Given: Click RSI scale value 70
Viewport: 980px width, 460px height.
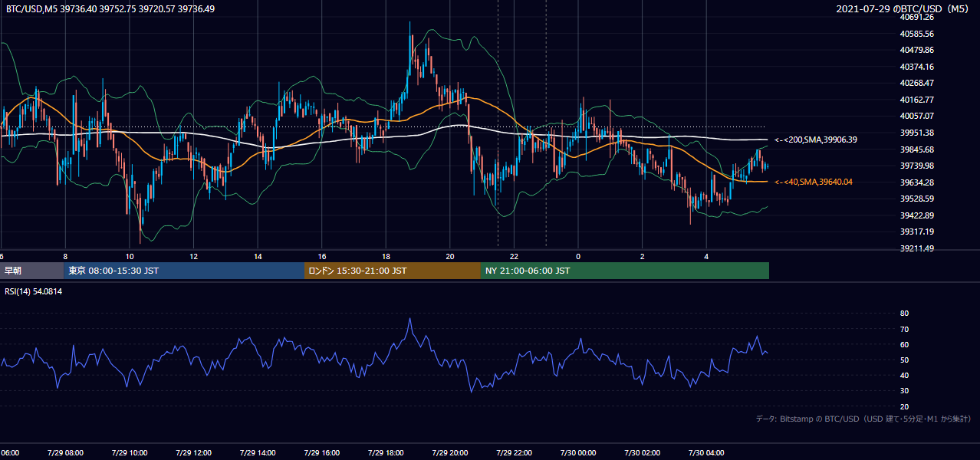Looking at the screenshot, I should point(904,329).
